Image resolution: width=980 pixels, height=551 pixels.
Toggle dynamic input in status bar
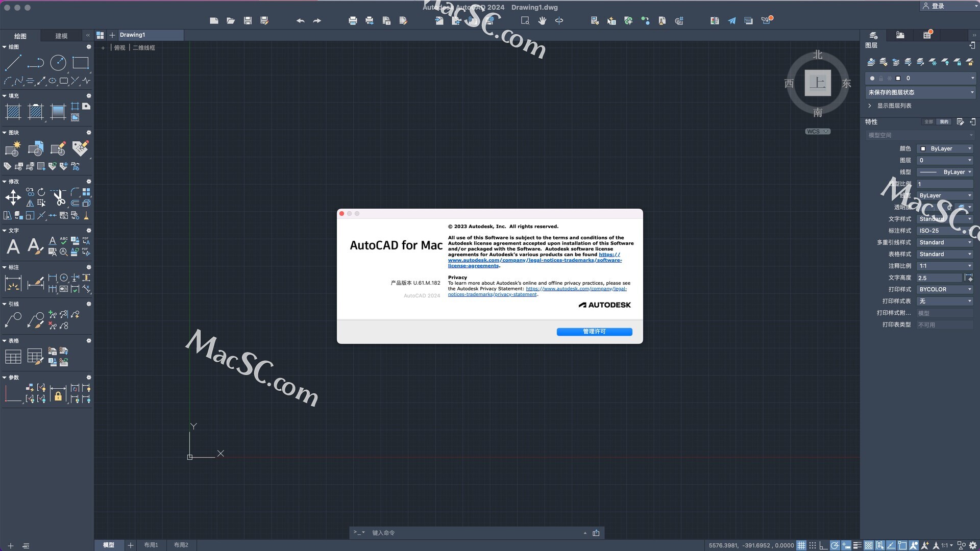pyautogui.click(x=846, y=545)
